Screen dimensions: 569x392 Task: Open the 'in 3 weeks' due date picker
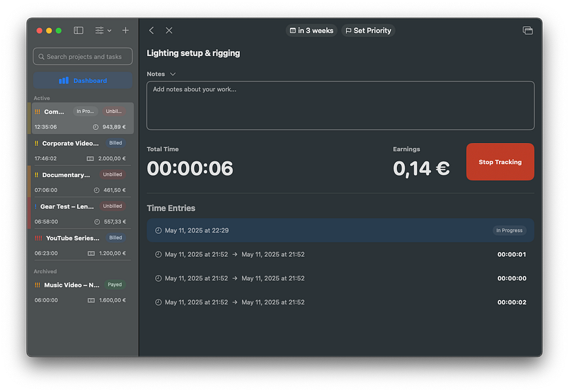point(311,31)
